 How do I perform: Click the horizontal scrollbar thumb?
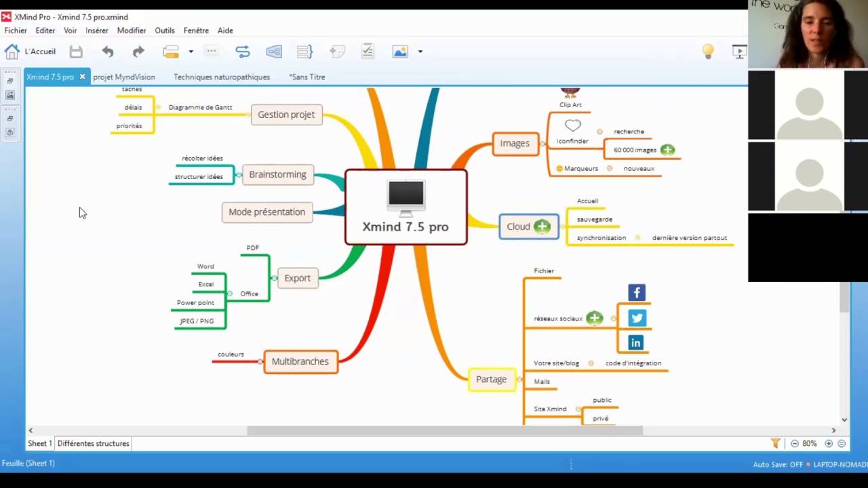click(445, 430)
